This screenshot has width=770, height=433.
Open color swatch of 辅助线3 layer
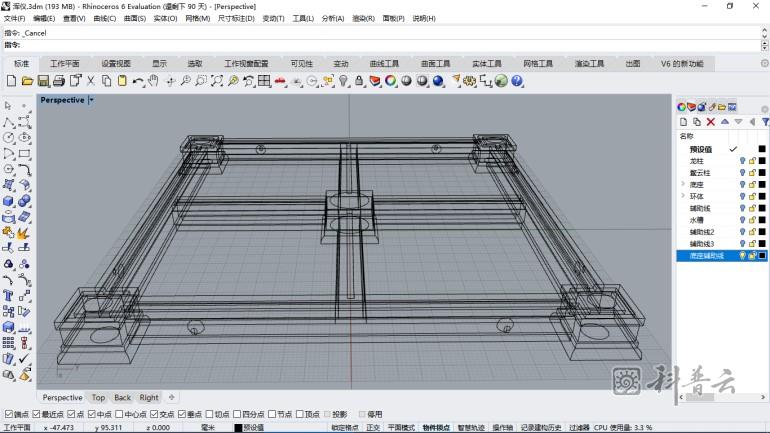click(x=762, y=243)
